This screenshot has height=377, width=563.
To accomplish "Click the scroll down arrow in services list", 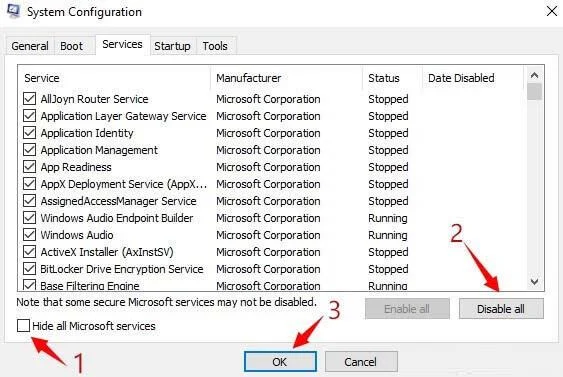I will click(534, 282).
